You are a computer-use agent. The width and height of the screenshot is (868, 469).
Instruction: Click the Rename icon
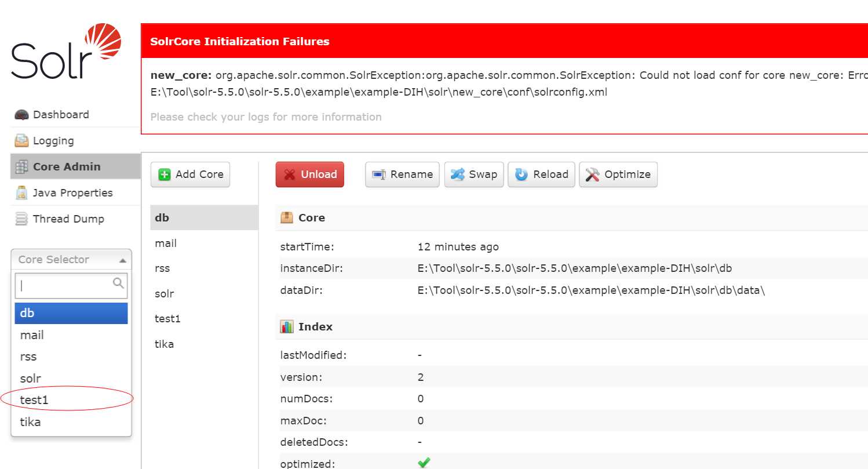[379, 174]
